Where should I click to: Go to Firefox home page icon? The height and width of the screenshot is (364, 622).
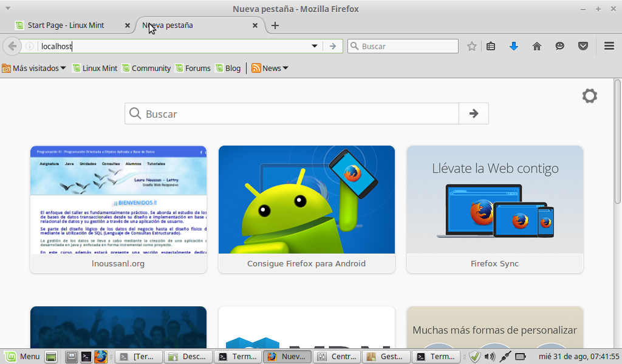(537, 46)
